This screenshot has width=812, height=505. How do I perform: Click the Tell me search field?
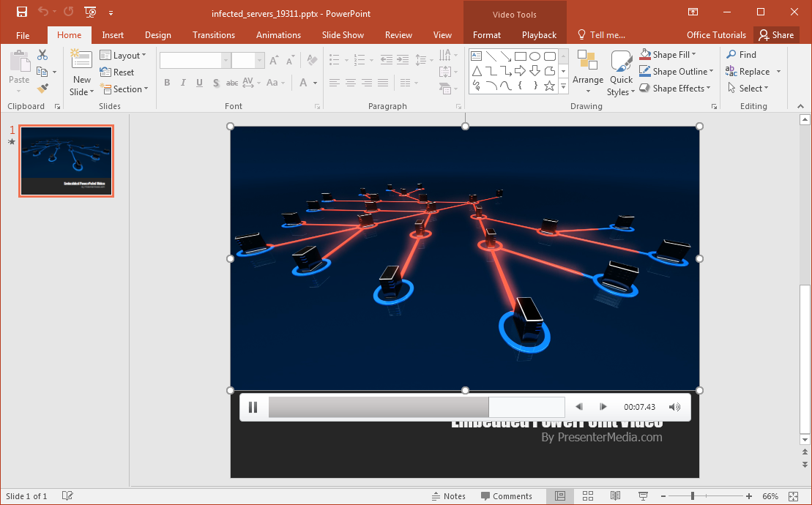[602, 35]
